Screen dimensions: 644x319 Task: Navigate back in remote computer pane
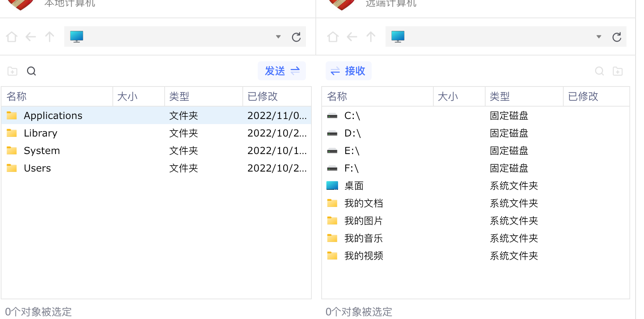click(352, 37)
